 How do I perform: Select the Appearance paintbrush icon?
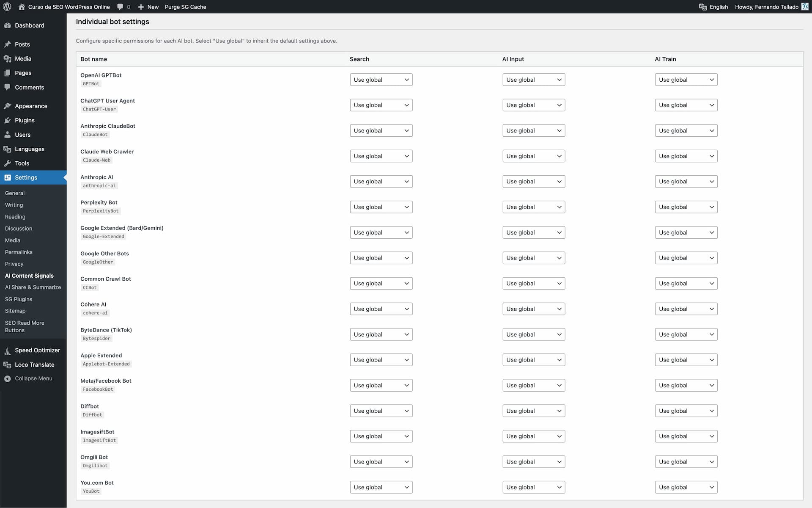8,106
